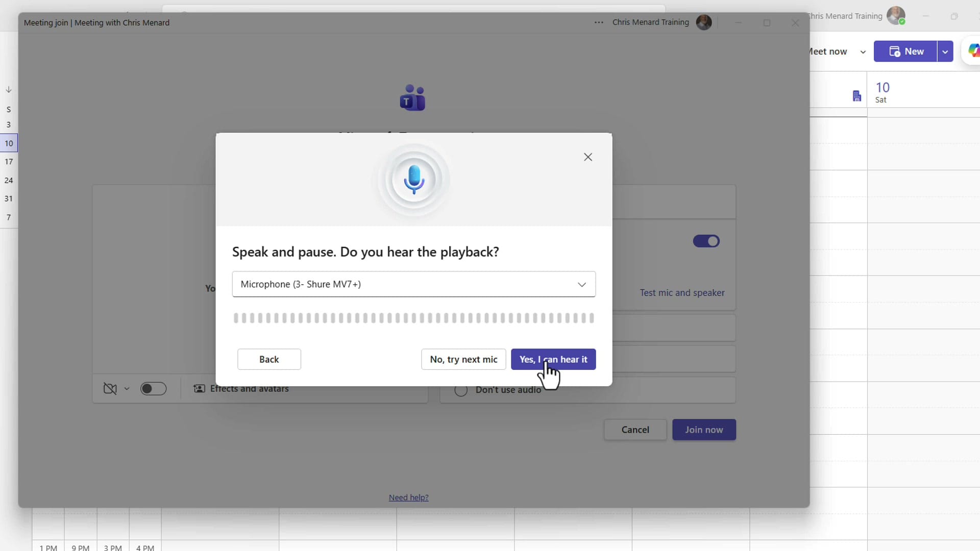Viewport: 980px width, 551px height.
Task: Open the Need help? link
Action: [x=408, y=497]
